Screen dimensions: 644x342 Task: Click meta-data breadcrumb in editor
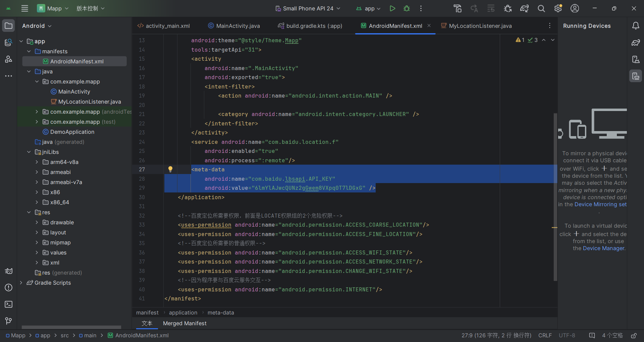coord(221,312)
